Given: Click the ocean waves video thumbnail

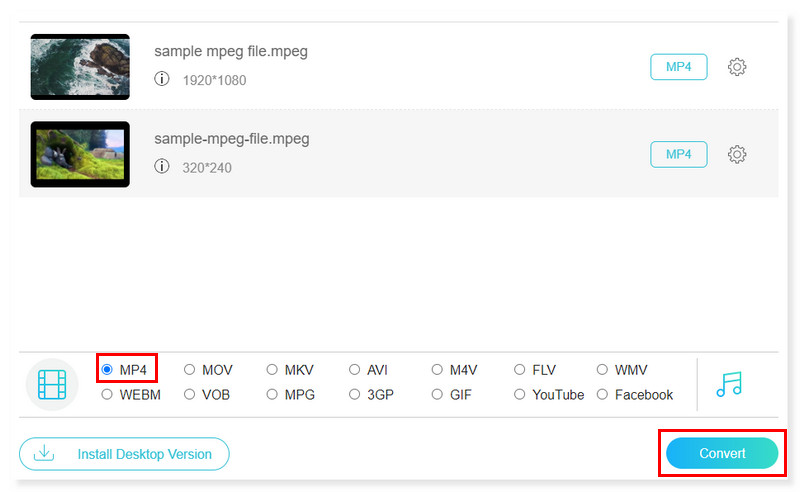Looking at the screenshot, I should pyautogui.click(x=80, y=66).
